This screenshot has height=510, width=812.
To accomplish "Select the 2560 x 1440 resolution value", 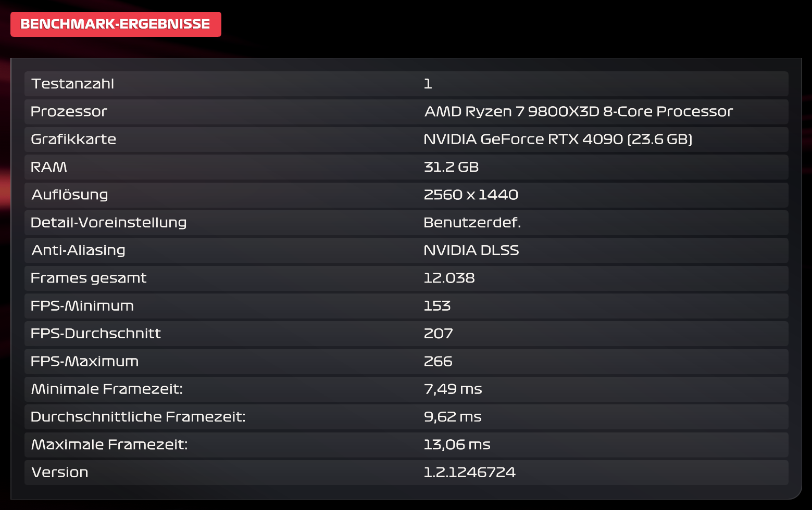I will coord(471,195).
